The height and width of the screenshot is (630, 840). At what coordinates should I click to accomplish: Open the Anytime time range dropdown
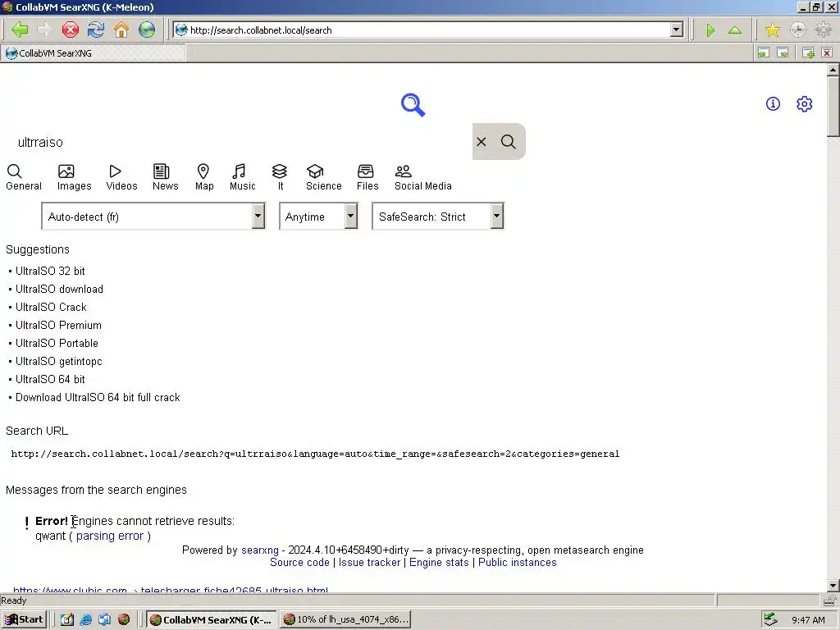pyautogui.click(x=319, y=217)
